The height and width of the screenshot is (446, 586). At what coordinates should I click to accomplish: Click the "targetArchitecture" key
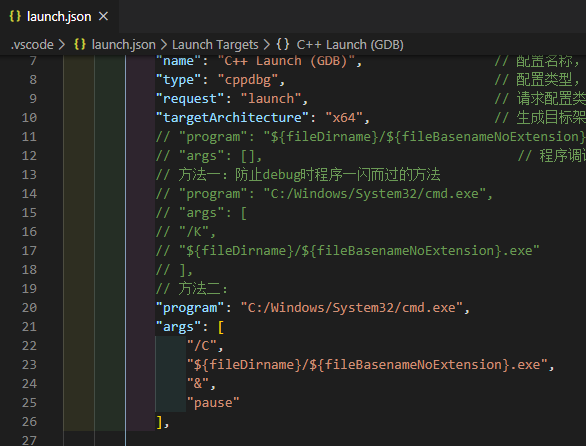[x=232, y=118]
